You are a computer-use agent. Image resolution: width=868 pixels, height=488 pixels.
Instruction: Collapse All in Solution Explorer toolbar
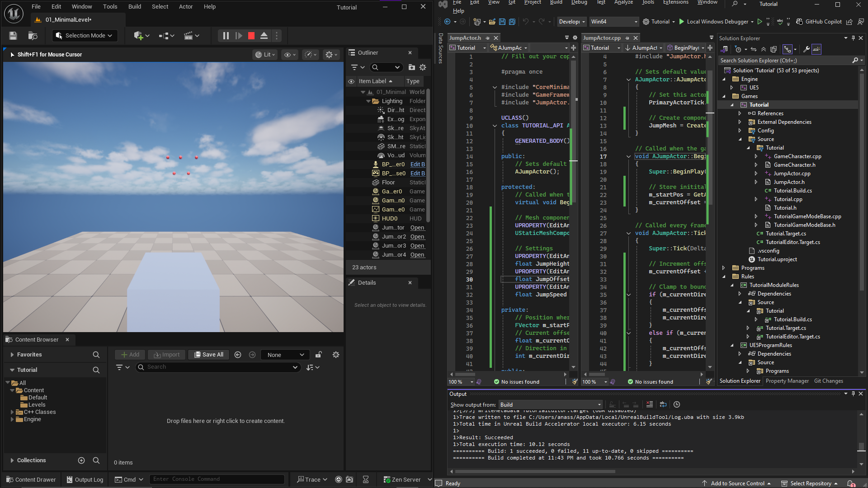764,49
